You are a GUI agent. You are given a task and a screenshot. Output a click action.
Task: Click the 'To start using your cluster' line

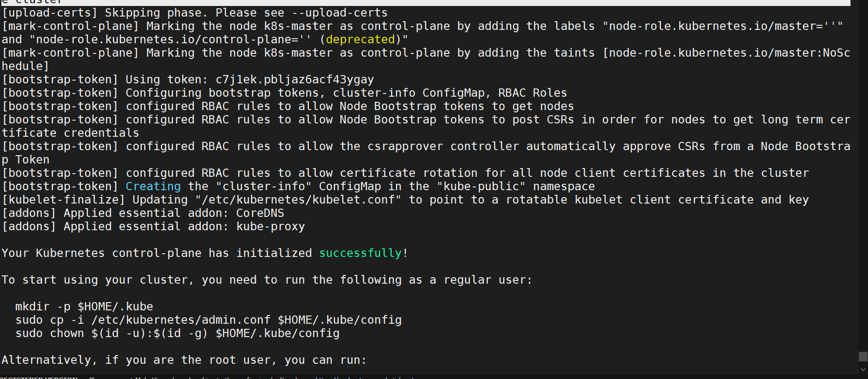click(267, 280)
